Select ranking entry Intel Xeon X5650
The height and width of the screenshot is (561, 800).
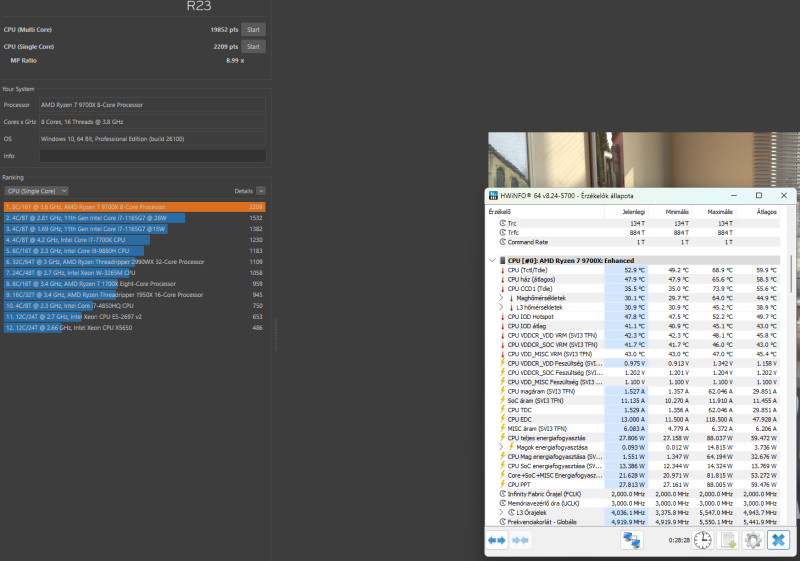tap(135, 327)
